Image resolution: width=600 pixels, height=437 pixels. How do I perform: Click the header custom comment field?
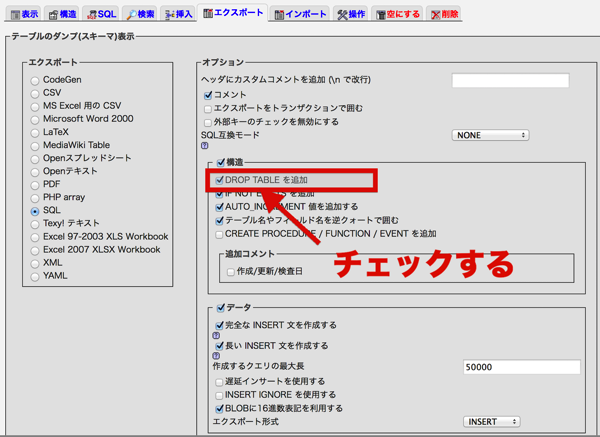pyautogui.click(x=510, y=80)
